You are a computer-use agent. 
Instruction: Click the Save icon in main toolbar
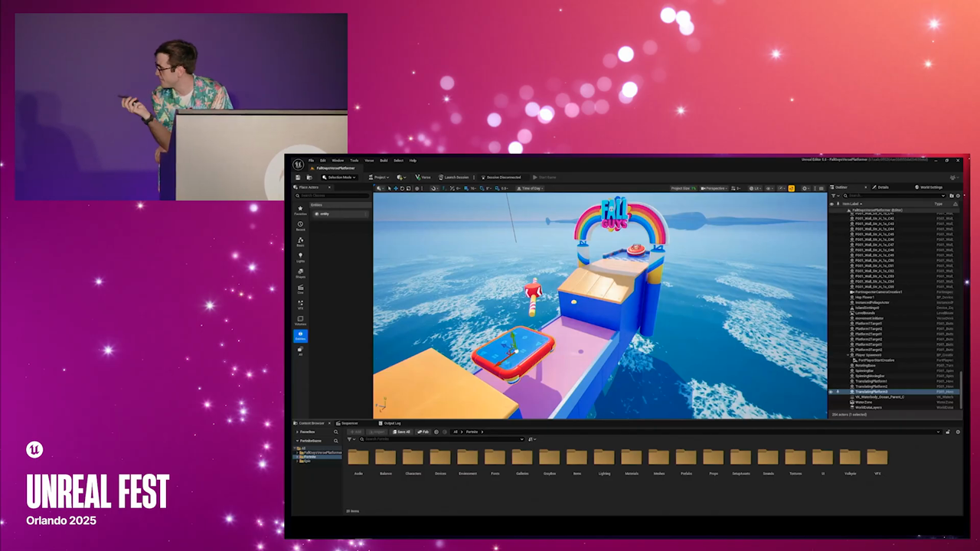click(x=299, y=177)
